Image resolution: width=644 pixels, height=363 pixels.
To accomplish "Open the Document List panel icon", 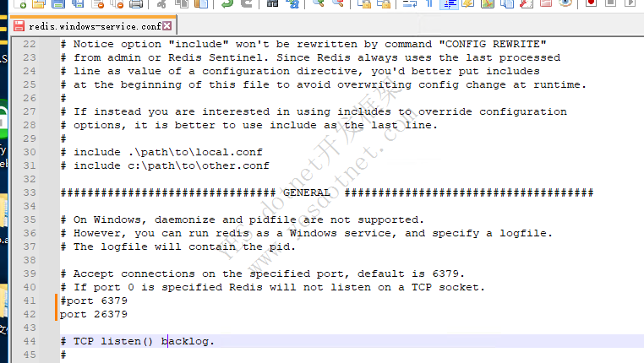I will tap(507, 3).
